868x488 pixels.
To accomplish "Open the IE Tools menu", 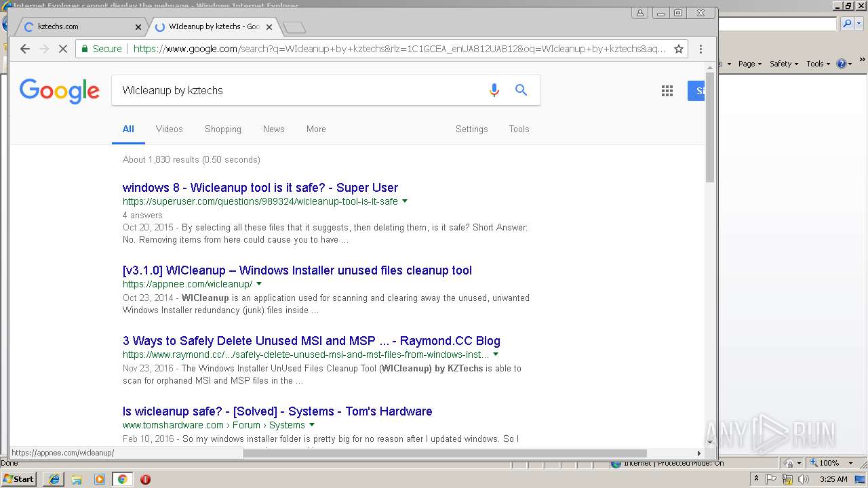I will coord(818,64).
